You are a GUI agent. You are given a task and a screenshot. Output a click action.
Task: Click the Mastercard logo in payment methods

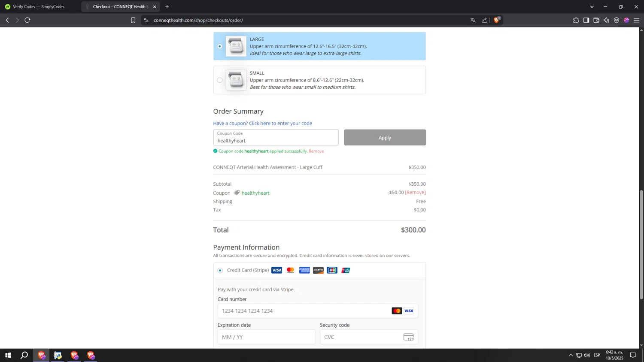(291, 270)
